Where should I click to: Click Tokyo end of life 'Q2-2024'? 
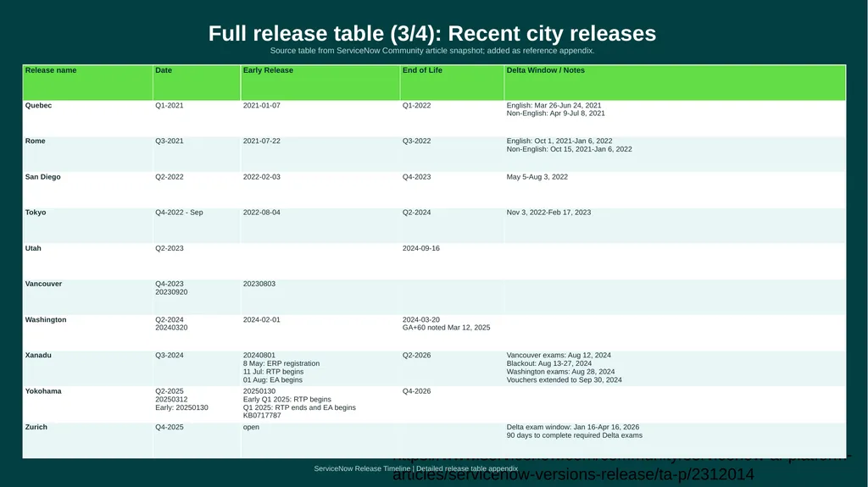pos(416,213)
